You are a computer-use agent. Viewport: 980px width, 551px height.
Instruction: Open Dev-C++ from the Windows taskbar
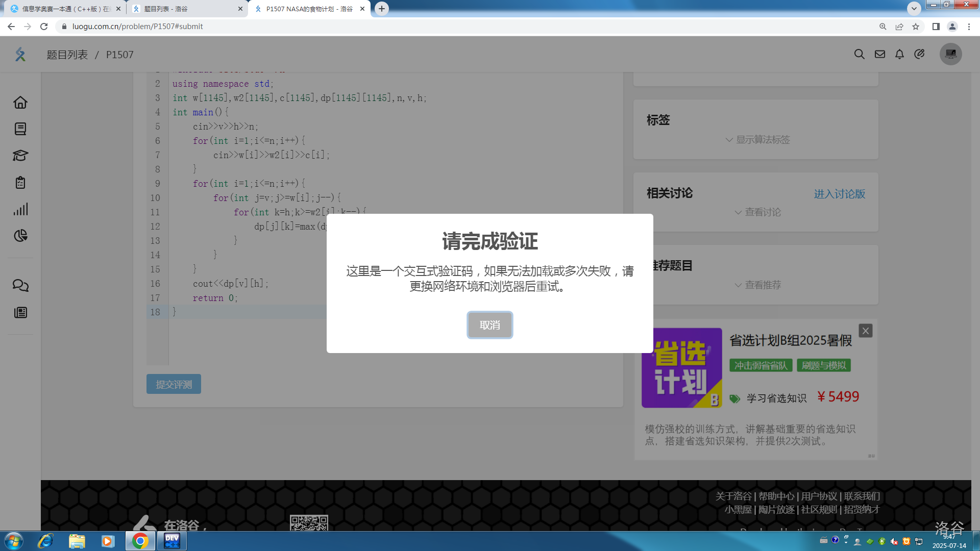(171, 541)
